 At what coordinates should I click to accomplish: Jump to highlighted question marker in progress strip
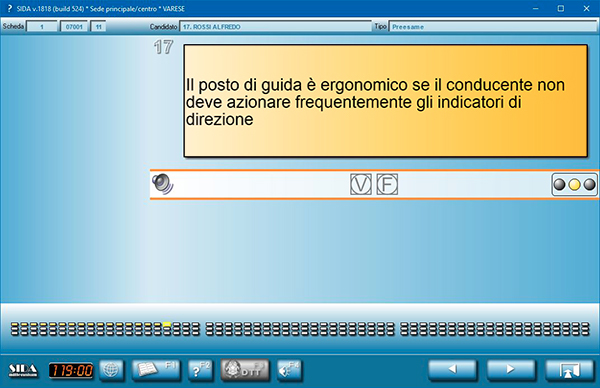click(167, 324)
